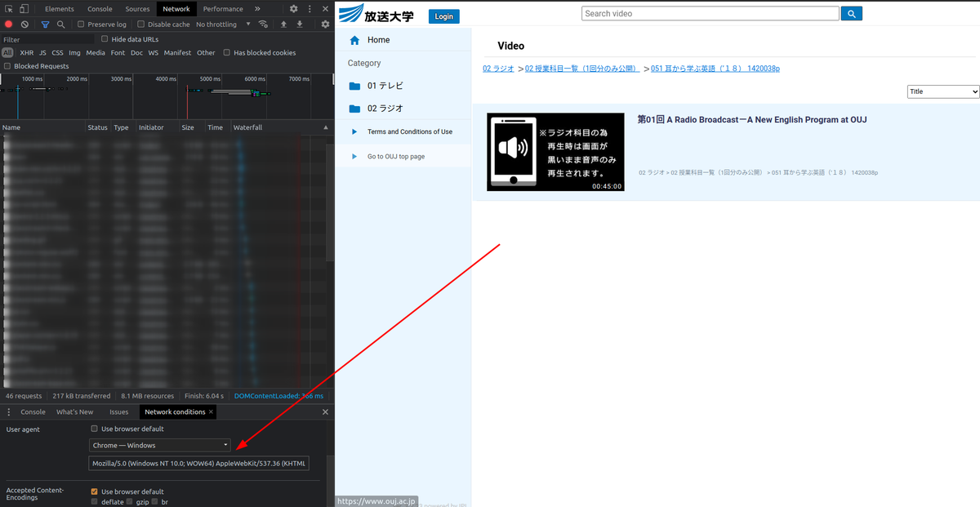Open the 02 ラジオ folder icon
The image size is (980, 507).
point(354,109)
